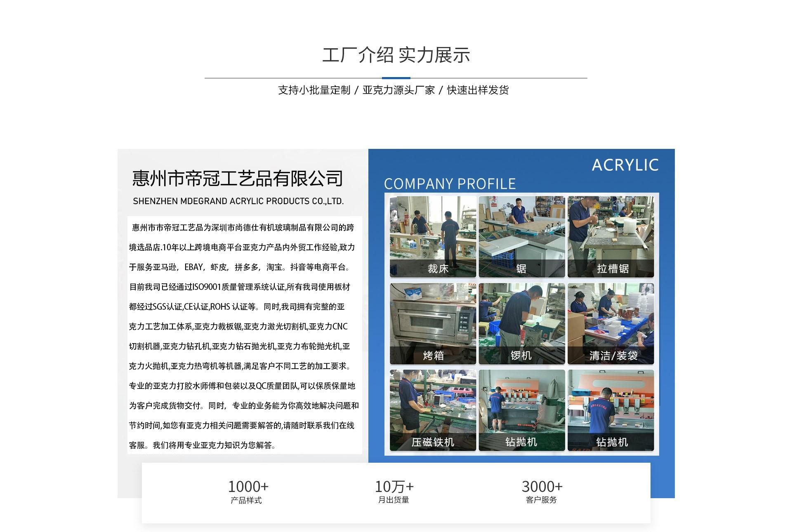Screen dimensions: 792x532
Task: Click the 1000+ 产品样式 statistic
Action: tap(247, 492)
